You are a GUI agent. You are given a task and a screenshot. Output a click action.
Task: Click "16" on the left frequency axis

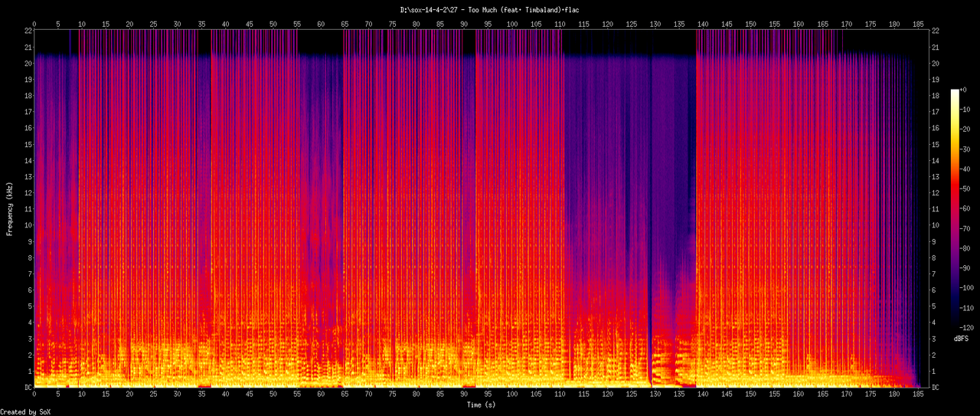click(28, 128)
